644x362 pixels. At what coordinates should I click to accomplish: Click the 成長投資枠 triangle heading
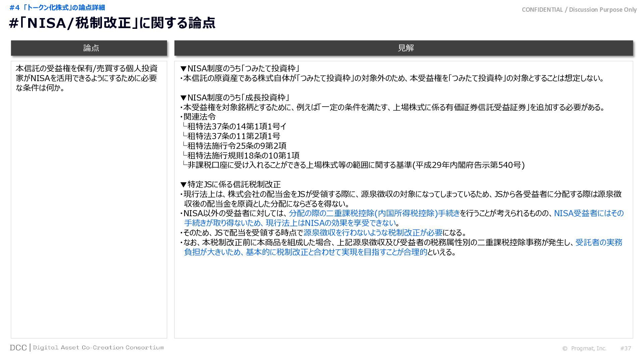point(235,98)
